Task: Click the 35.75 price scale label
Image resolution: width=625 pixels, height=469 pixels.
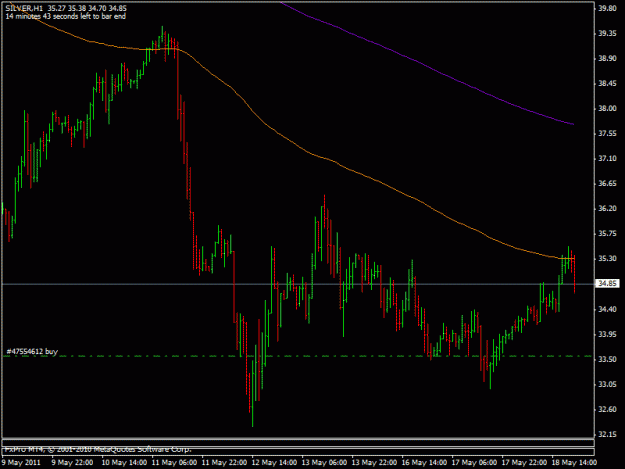Action: click(x=607, y=234)
